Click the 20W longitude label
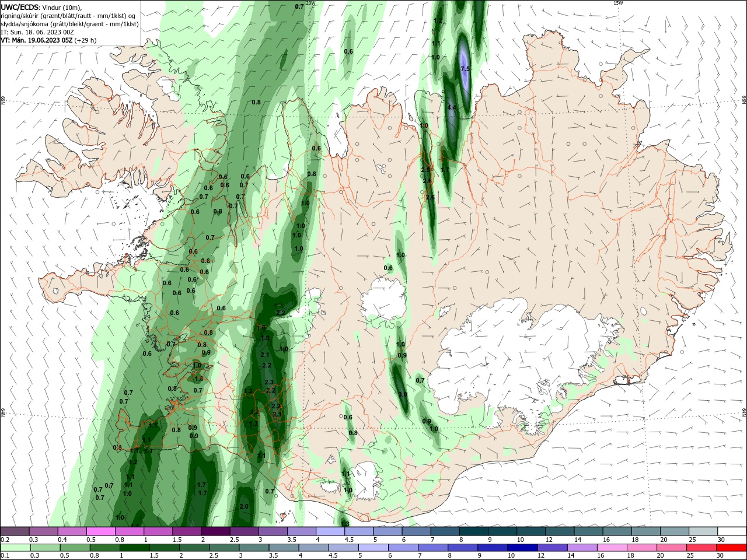 click(x=310, y=3)
